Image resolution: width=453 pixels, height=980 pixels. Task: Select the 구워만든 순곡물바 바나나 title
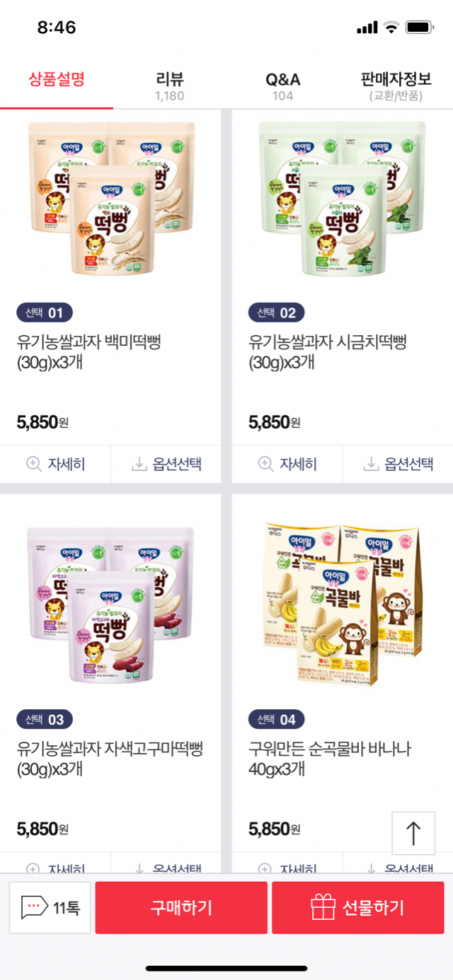(330, 759)
